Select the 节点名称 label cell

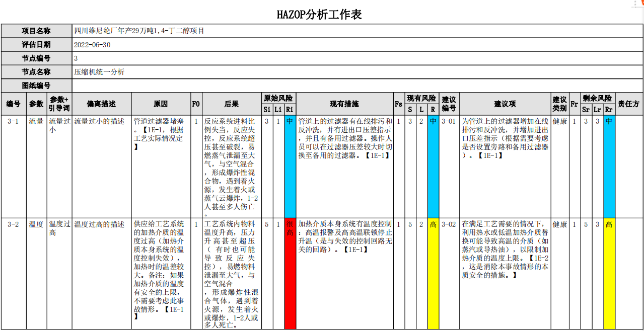click(x=36, y=72)
